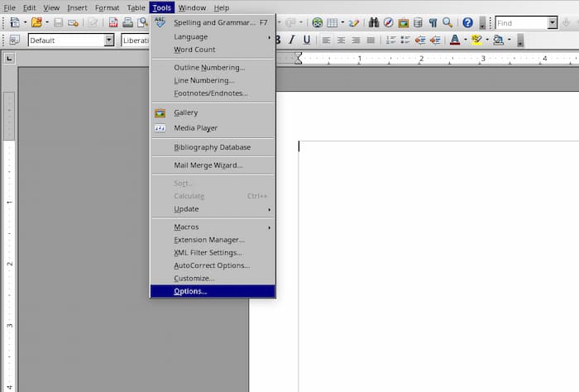
Task: Toggle Italic formatting
Action: pos(292,40)
